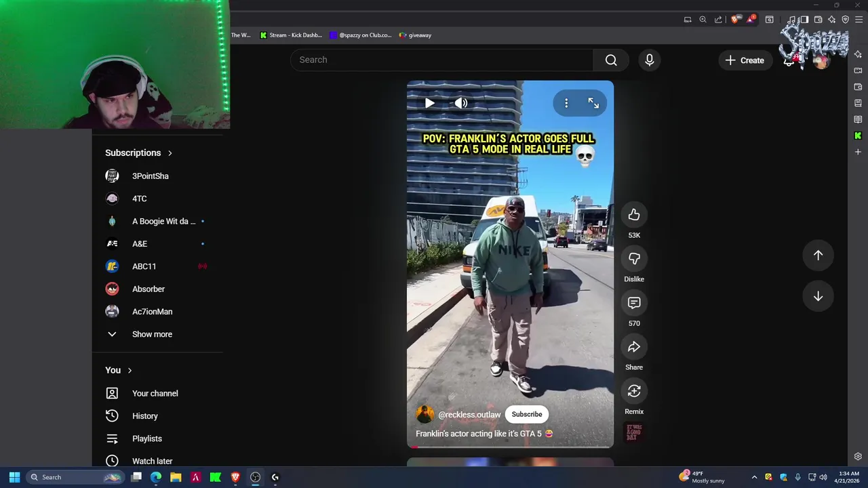Dislike the Short with the thumbs-down icon

click(x=634, y=259)
